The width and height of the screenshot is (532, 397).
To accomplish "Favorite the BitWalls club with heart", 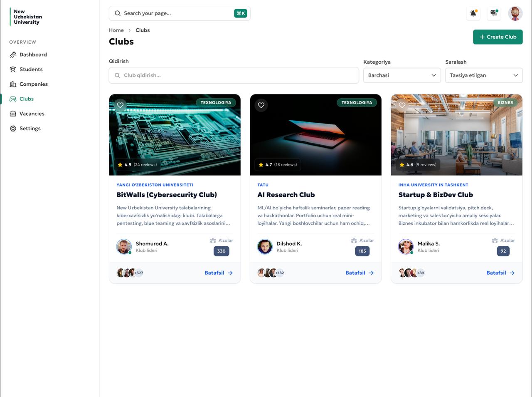I will pos(120,105).
